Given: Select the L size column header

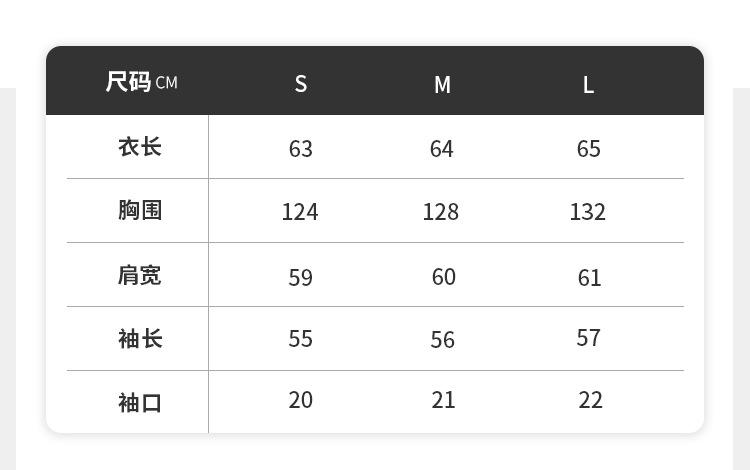Looking at the screenshot, I should click(x=588, y=85).
